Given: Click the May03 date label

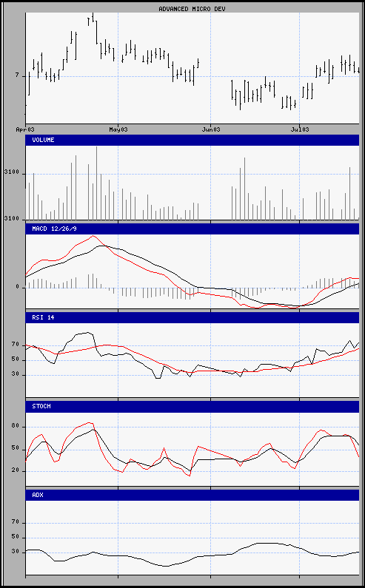Looking at the screenshot, I should (x=118, y=129).
